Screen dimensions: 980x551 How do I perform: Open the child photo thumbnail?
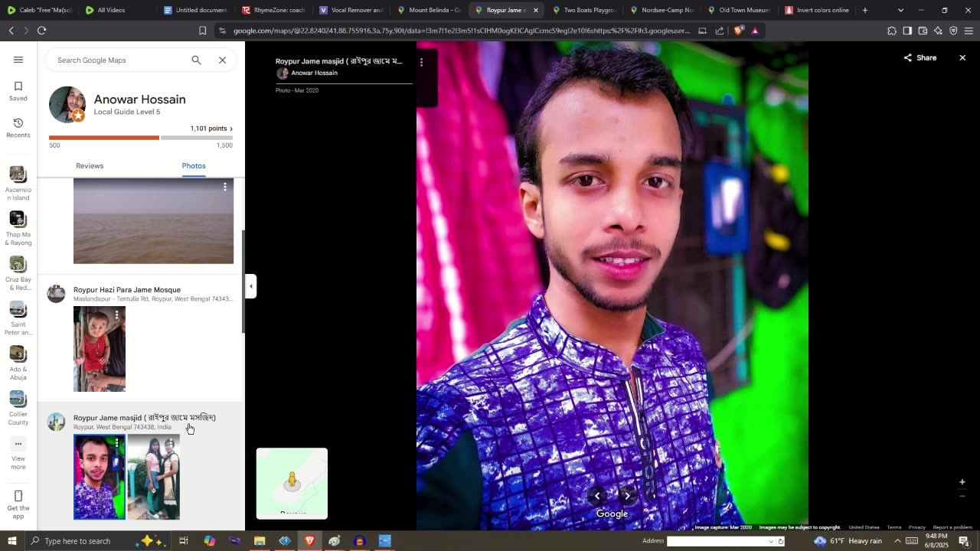[x=100, y=350]
